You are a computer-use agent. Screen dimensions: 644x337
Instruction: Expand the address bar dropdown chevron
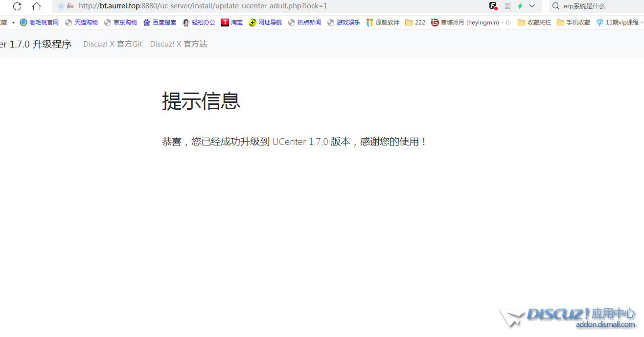point(532,6)
